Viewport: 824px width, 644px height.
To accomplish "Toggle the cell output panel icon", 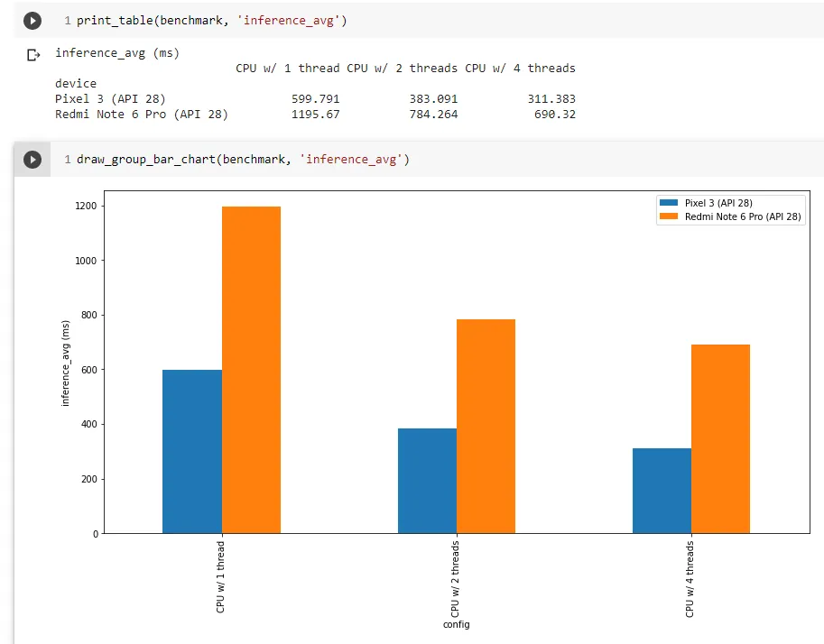I will [x=33, y=55].
